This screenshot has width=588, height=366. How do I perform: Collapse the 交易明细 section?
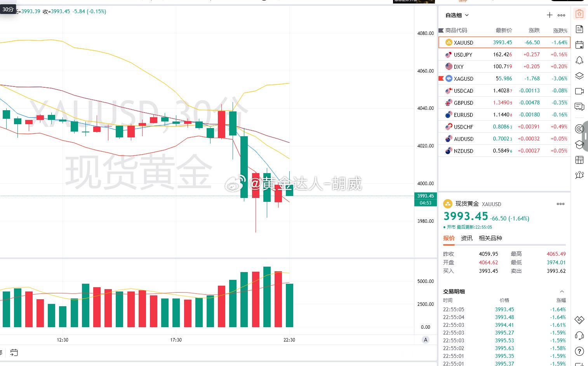click(562, 291)
